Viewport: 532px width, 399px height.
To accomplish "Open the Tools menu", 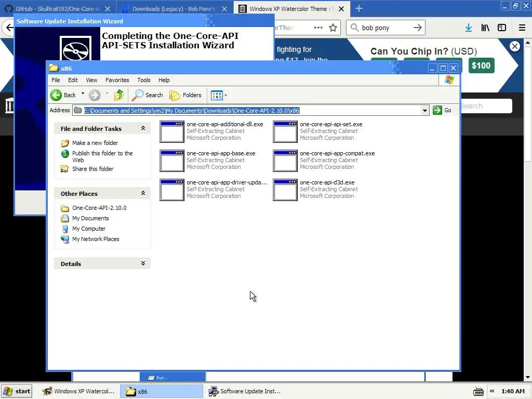I will point(144,80).
